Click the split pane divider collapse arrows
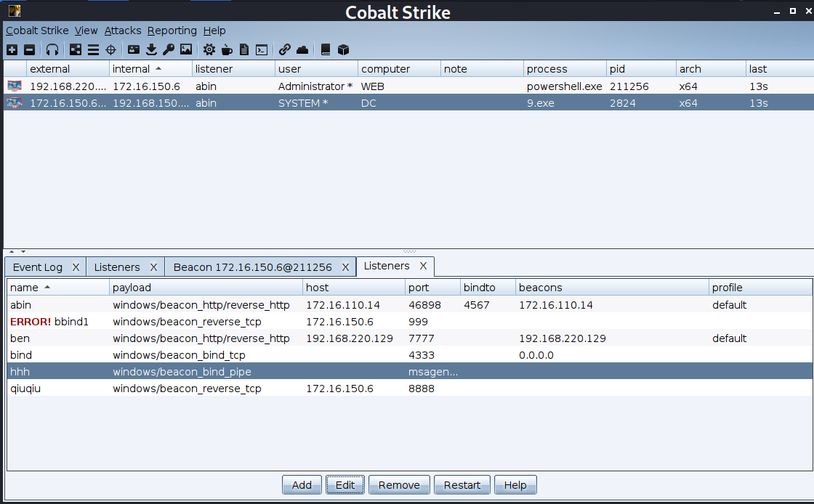This screenshot has width=814, height=504. [17, 251]
